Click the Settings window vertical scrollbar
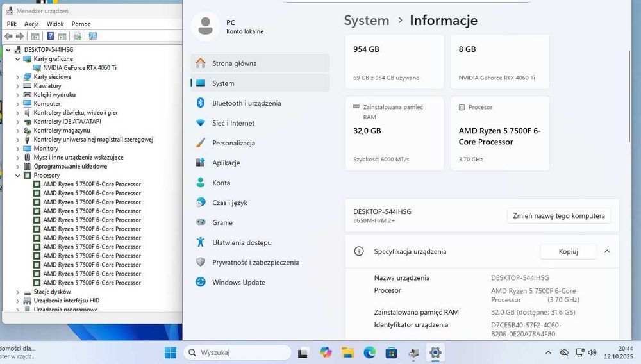Screen dimensions: 641x364 point(629,96)
